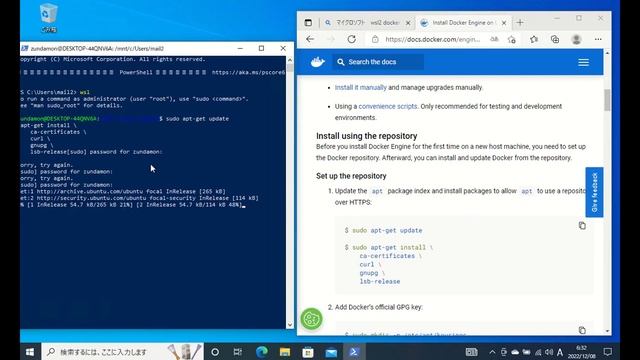Click the taskbar search box
640x360 pixels.
tap(122, 352)
